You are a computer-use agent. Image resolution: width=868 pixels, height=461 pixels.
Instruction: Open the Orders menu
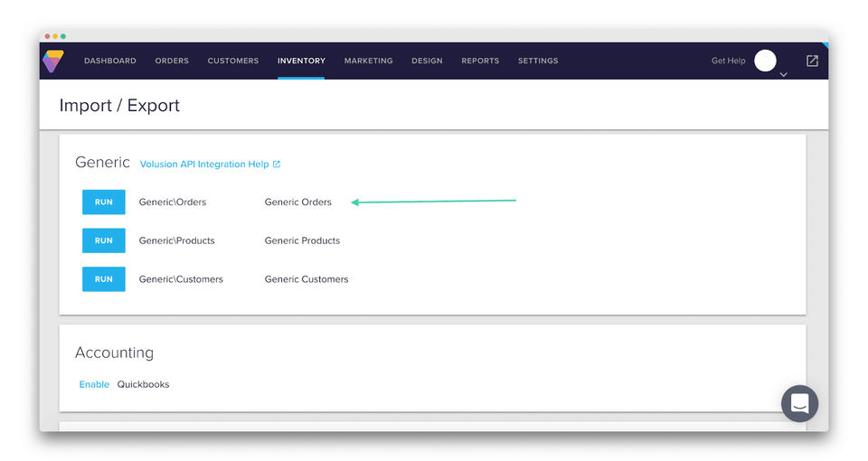[172, 61]
